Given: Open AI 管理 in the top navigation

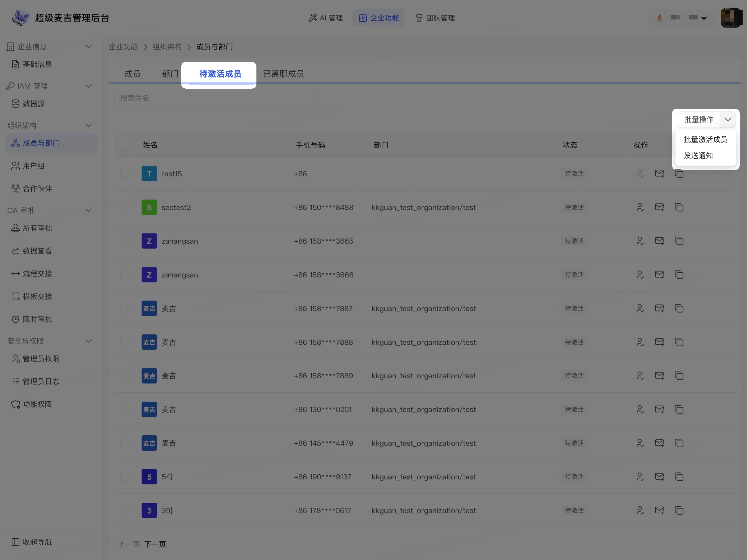Looking at the screenshot, I should point(326,18).
